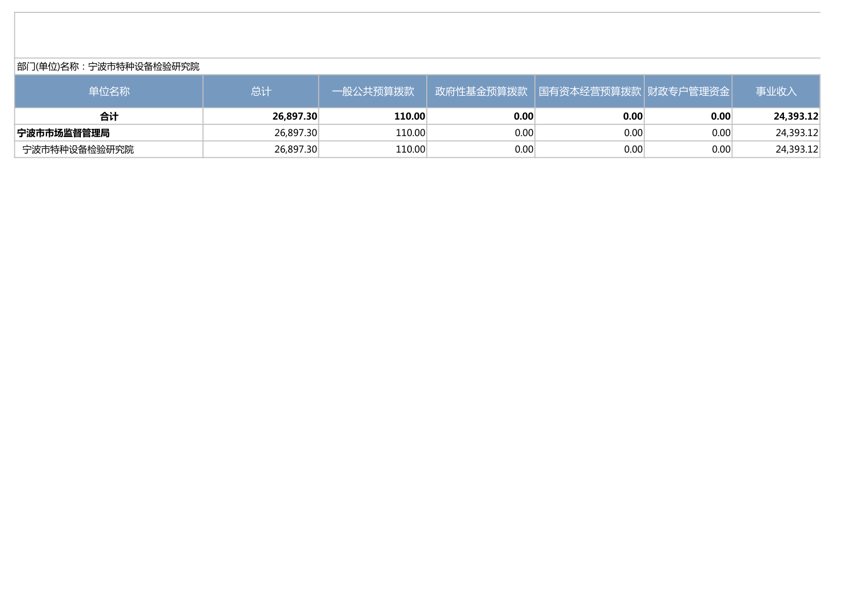Click 事业收入 value in 宁波市市场监督管理局 row
The image size is (868, 614).
(x=797, y=133)
